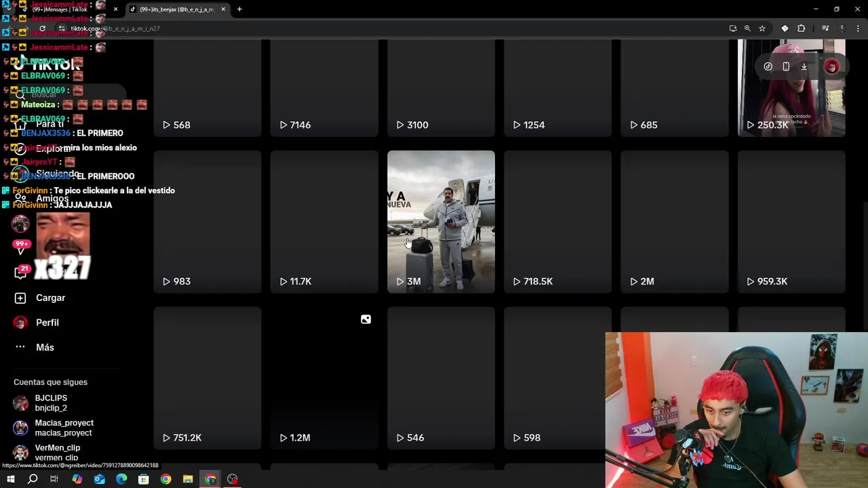The height and width of the screenshot is (488, 868).
Task: Open the video with 959.3K views
Action: point(791,222)
